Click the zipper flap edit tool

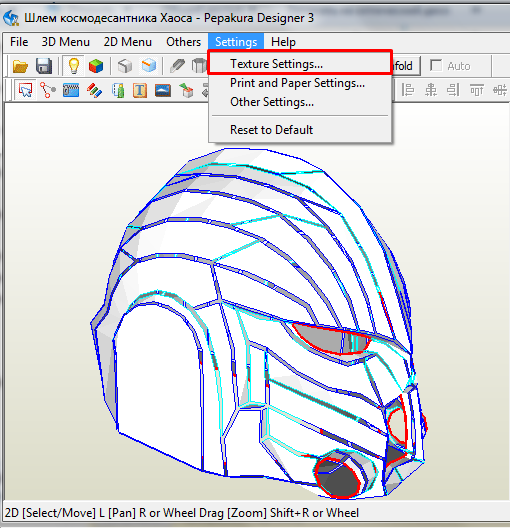pyautogui.click(x=71, y=90)
